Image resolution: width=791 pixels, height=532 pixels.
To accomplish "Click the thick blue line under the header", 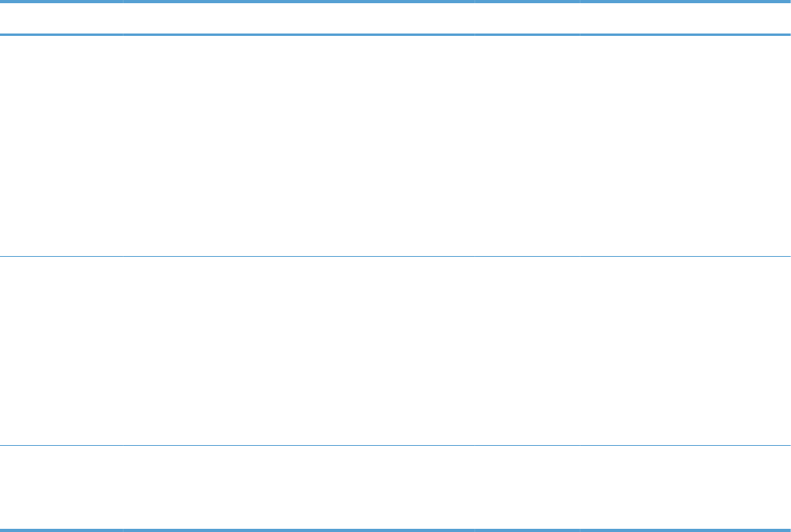I will [x=395, y=34].
